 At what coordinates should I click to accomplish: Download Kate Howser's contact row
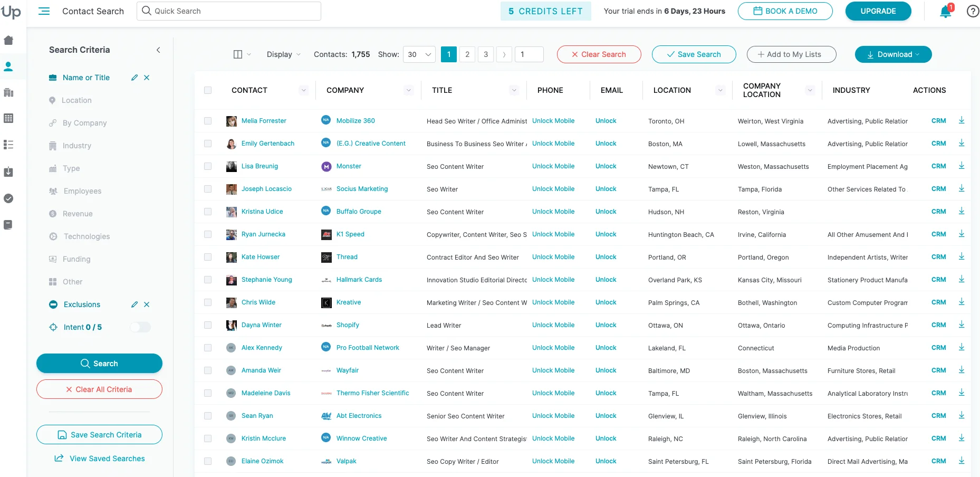click(962, 256)
